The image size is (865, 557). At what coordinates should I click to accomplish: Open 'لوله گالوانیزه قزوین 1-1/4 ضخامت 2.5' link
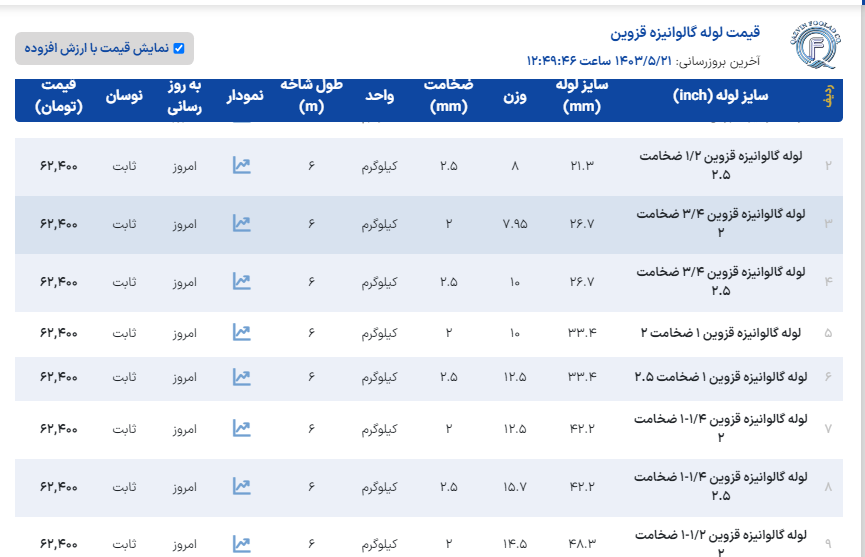click(720, 487)
